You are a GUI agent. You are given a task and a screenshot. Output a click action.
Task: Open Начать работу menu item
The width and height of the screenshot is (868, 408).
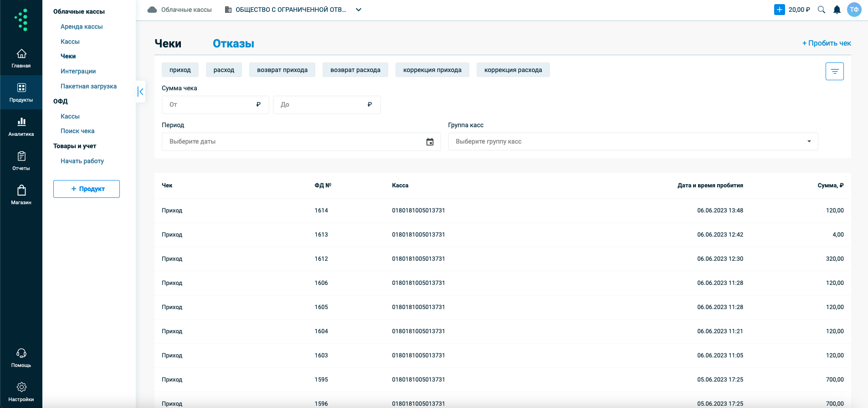click(x=82, y=161)
